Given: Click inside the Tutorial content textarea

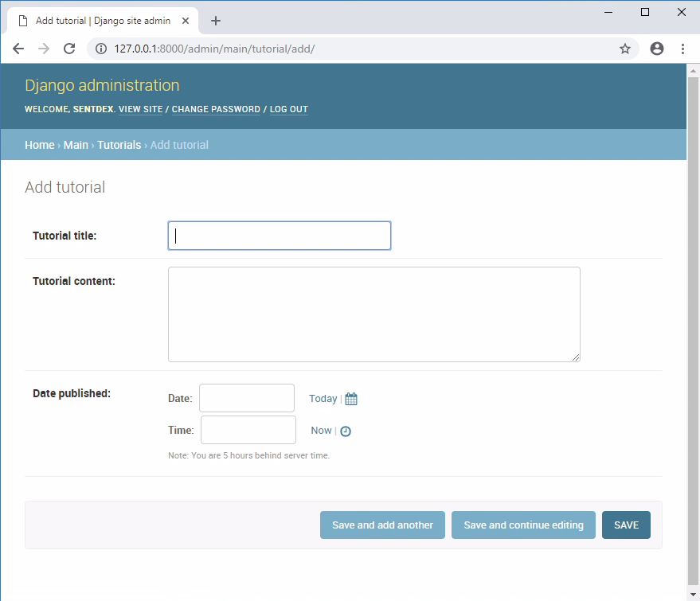Looking at the screenshot, I should [373, 314].
